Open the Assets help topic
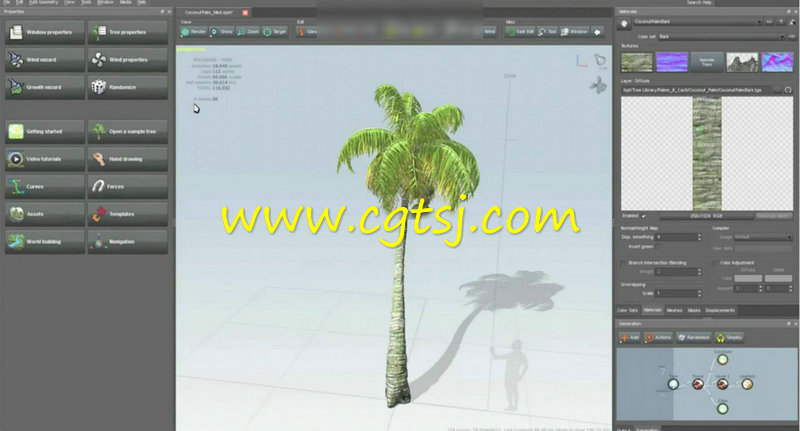 pos(45,214)
